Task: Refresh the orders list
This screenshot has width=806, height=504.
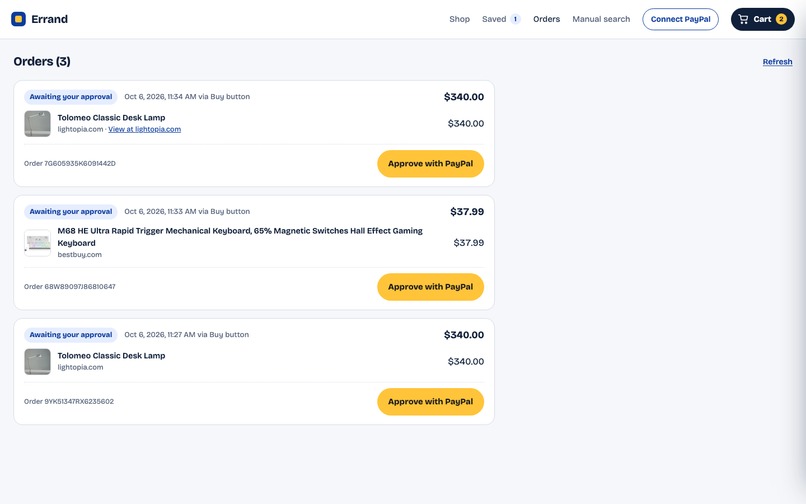Action: coord(777,62)
